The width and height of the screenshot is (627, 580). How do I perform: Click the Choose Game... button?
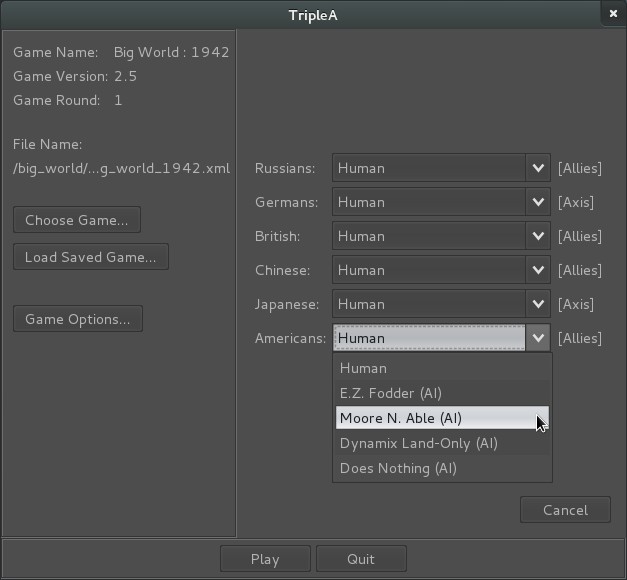[77, 220]
